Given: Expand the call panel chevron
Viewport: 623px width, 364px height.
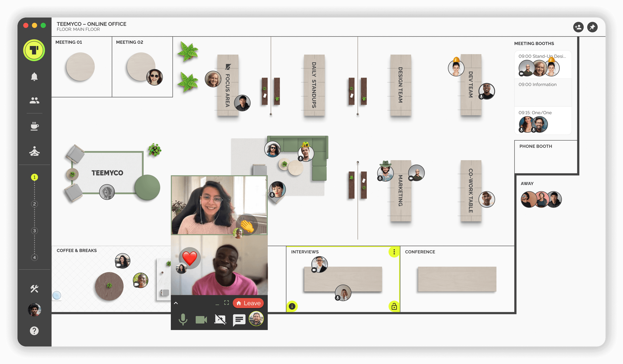Looking at the screenshot, I should (x=176, y=303).
